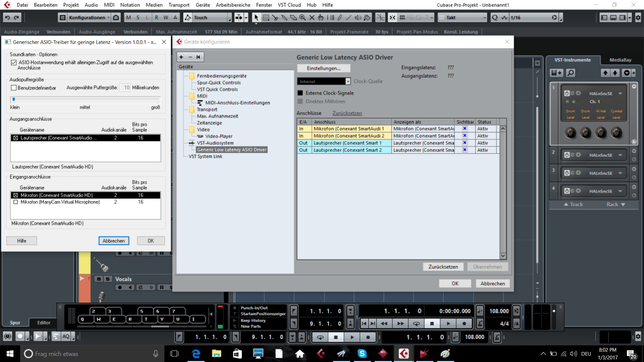This screenshot has height=362, width=644.
Task: Click the first Drum Level knob
Action: [571, 132]
